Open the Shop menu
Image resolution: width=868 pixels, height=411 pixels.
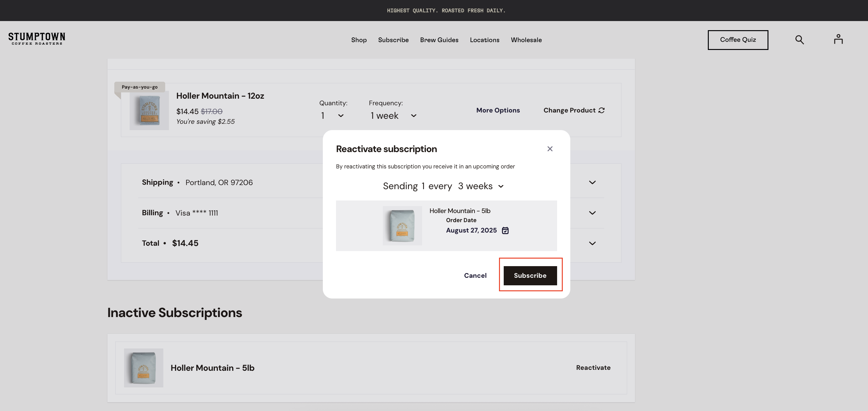(359, 40)
